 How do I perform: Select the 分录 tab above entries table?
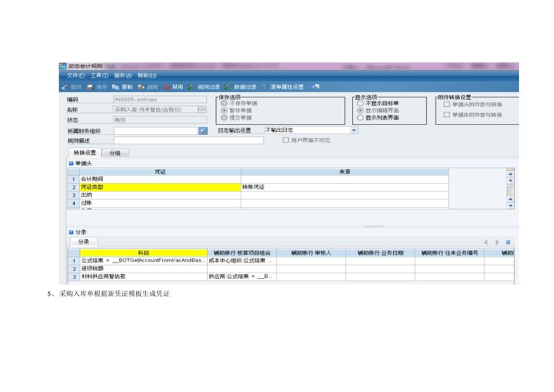[84, 242]
